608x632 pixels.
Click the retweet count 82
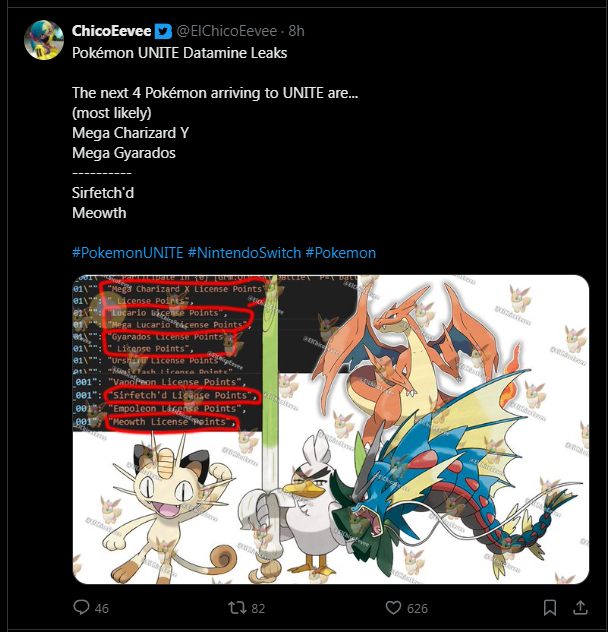click(x=258, y=608)
